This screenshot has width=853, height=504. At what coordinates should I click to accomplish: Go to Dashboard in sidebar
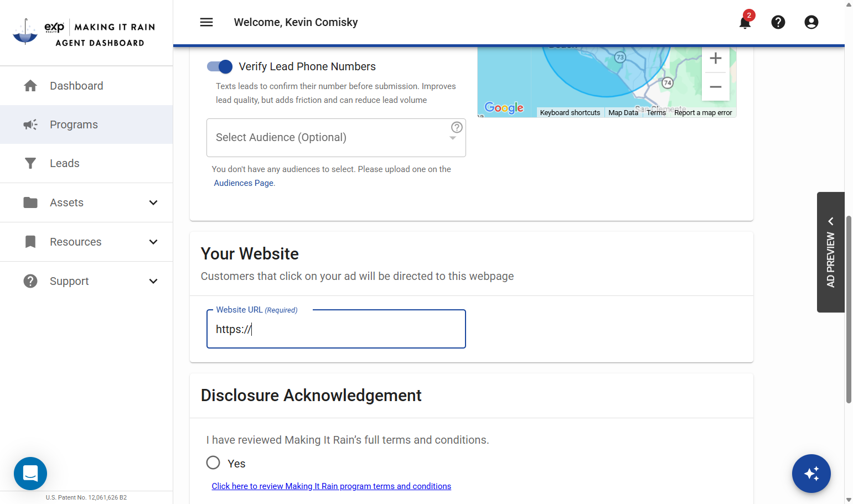tap(86, 86)
